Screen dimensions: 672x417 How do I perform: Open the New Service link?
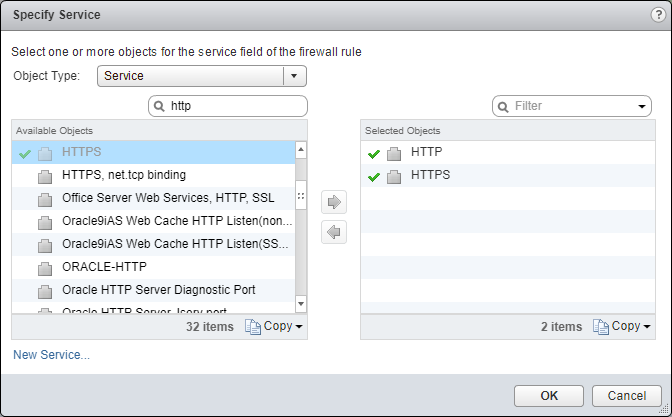tap(51, 354)
